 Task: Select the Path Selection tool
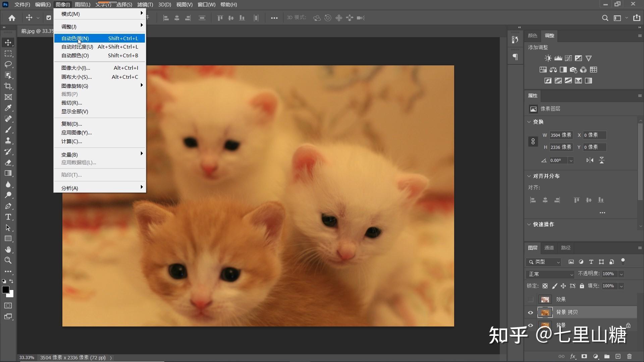click(x=8, y=228)
